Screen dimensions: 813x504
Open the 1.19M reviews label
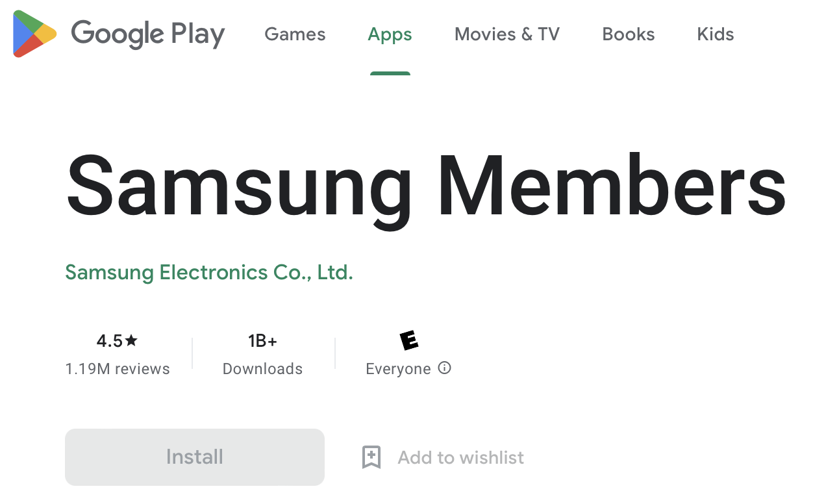tap(118, 369)
